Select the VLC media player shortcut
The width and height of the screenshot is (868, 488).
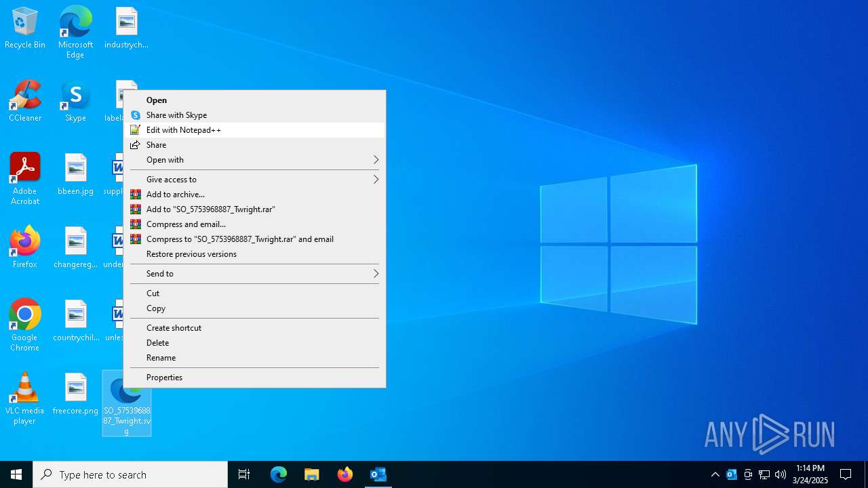pyautogui.click(x=25, y=399)
